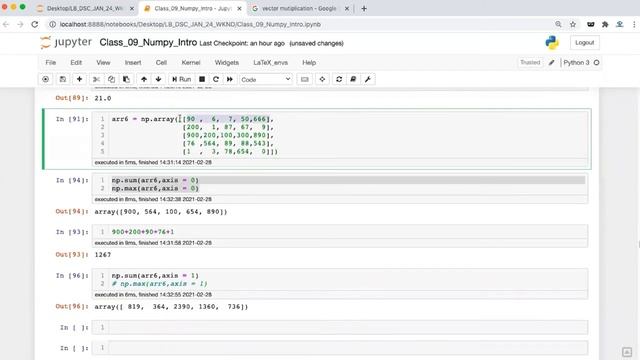Open the View menu

[x=103, y=62]
